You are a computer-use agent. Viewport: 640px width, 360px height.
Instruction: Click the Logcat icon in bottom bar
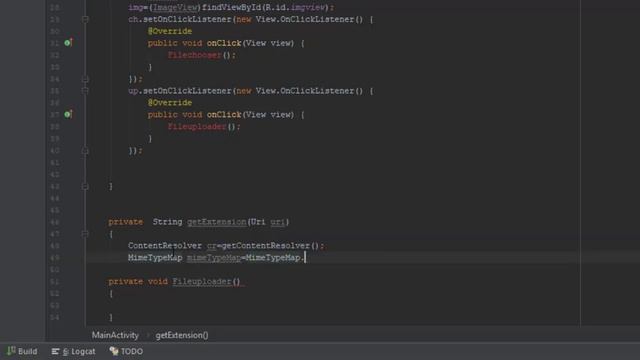(55, 351)
